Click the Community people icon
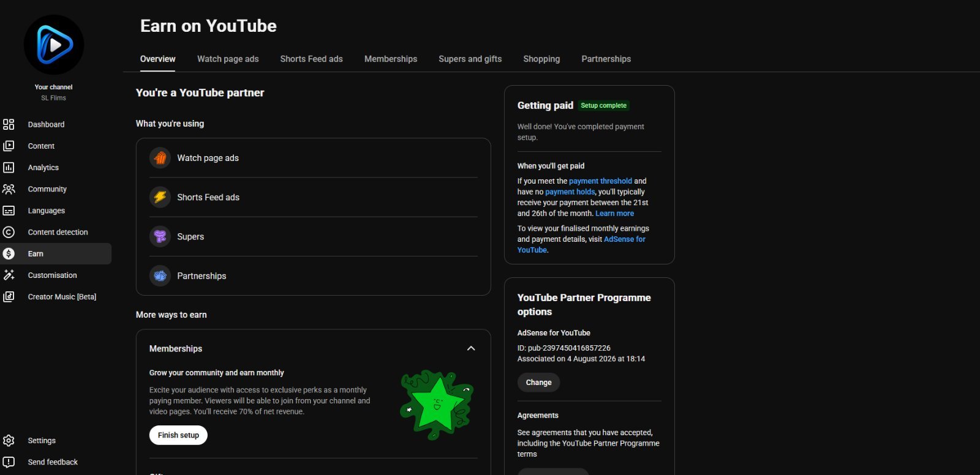The image size is (980, 475). point(9,189)
